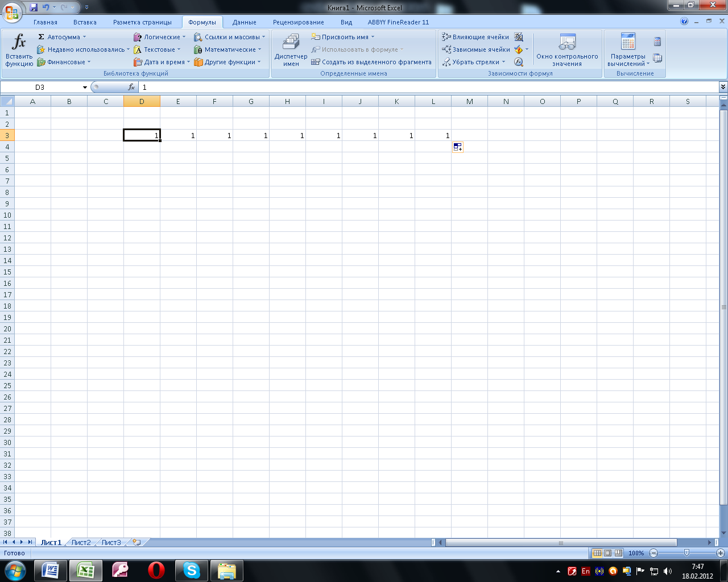Switch to the Лист2 sheet tab

click(81, 542)
